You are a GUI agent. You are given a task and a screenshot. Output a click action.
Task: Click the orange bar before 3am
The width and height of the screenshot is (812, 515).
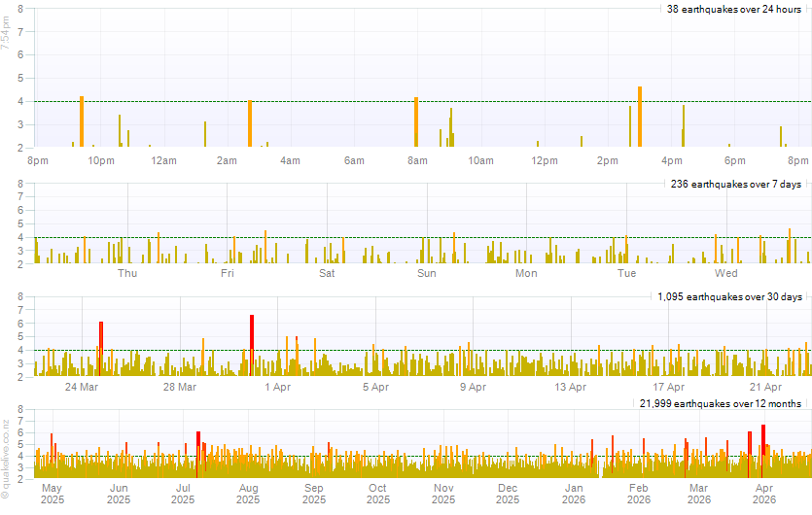point(250,123)
